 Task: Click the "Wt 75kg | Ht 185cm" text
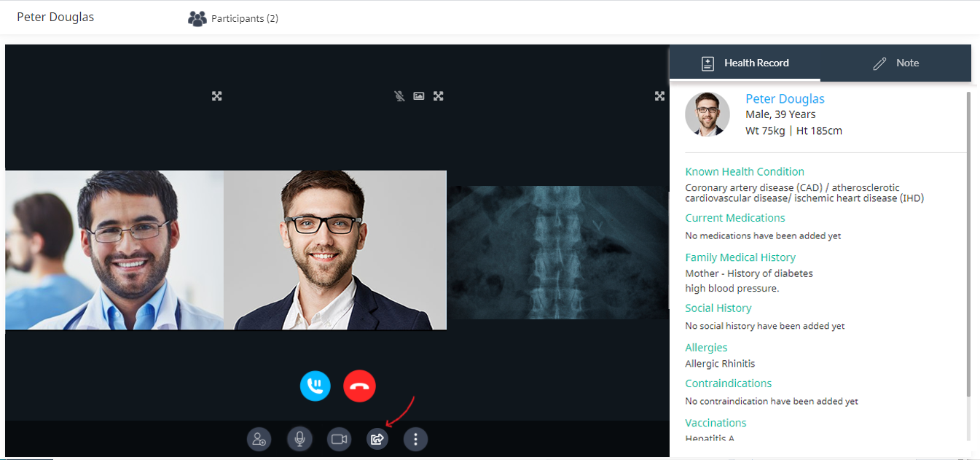point(793,131)
